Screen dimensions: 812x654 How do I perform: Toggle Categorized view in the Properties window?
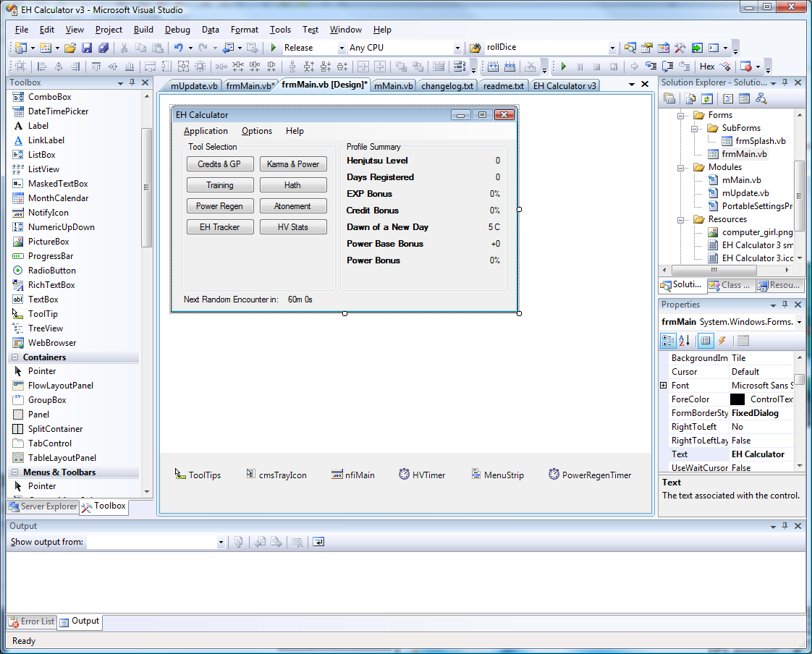pos(668,340)
